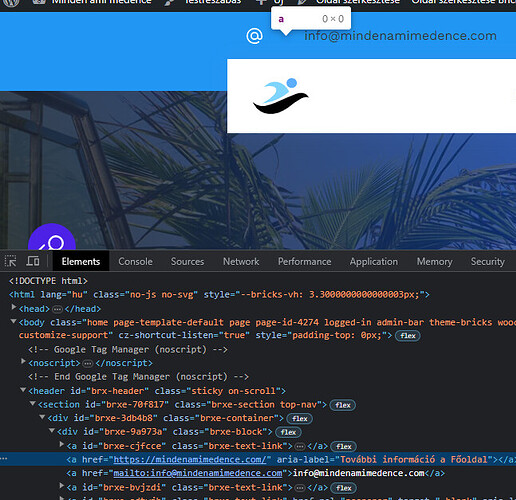Click ellipsis inside brxe-bvjzdi link element
Viewport: 516px width, 500px height.
coord(300,488)
